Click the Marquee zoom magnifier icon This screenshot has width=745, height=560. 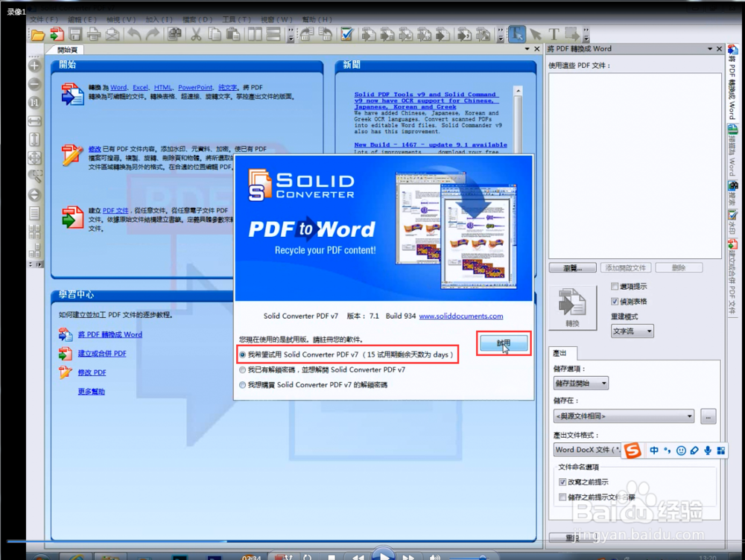35,176
